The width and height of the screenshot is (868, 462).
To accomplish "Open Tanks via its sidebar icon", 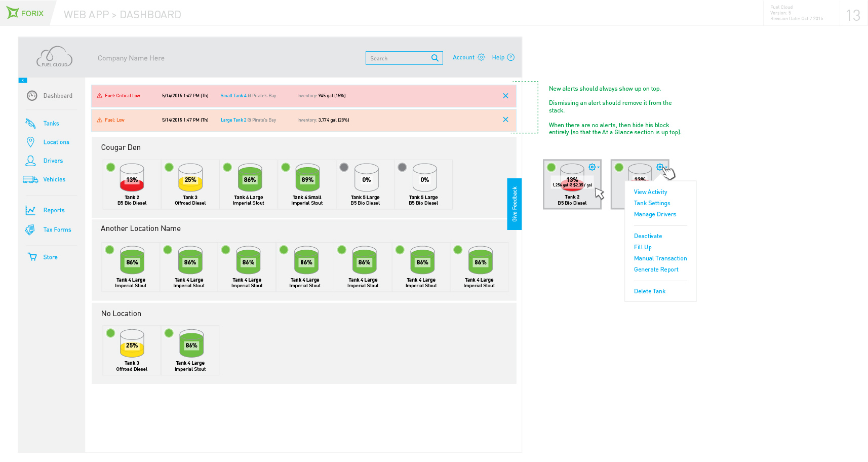I will [x=30, y=124].
